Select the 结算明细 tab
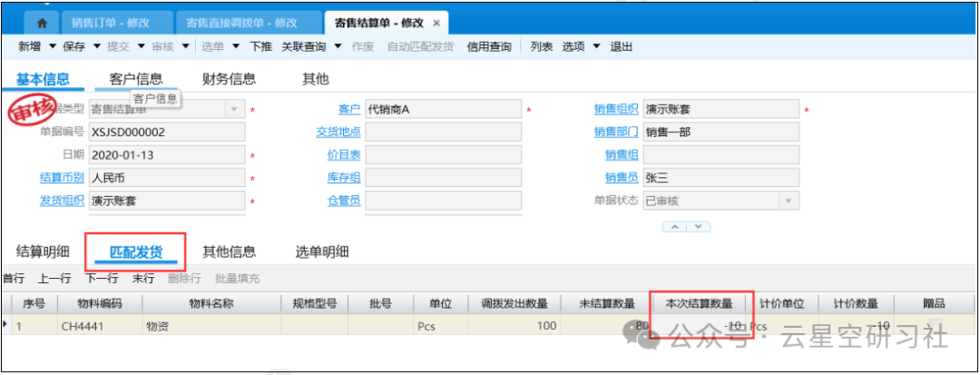Image resolution: width=980 pixels, height=375 pixels. click(44, 252)
